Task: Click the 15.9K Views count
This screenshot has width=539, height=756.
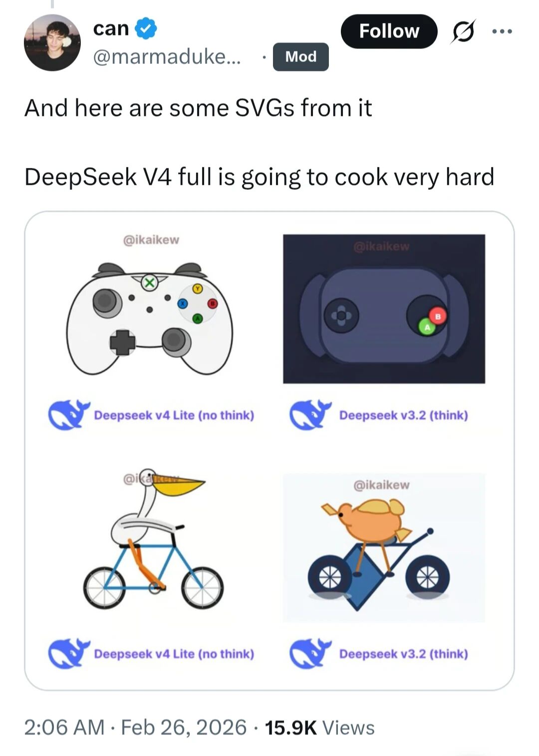Action: [x=320, y=728]
